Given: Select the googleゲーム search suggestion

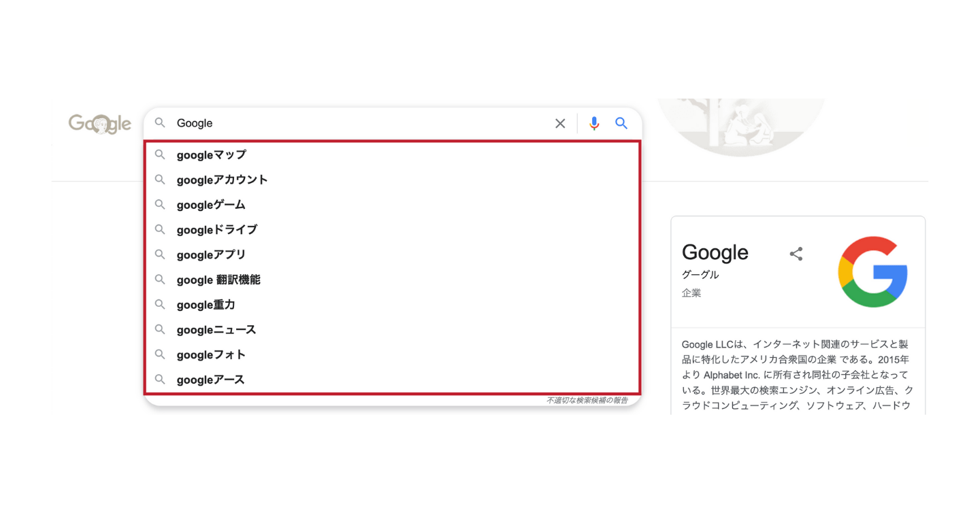Looking at the screenshot, I should coord(211,205).
